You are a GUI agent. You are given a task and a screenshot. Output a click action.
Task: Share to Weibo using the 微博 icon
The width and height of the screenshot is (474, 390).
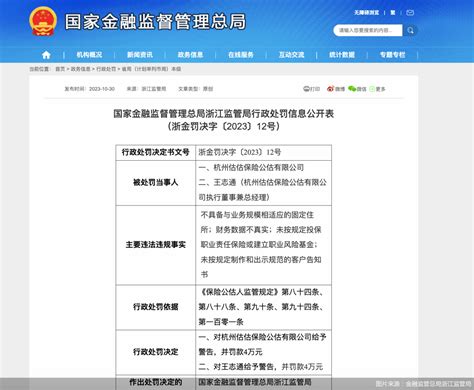click(x=336, y=89)
